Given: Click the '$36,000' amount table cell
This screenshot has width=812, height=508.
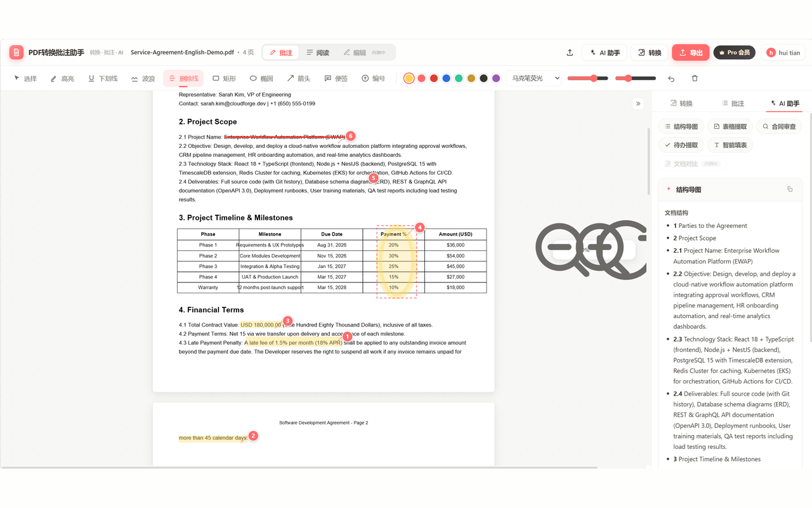Looking at the screenshot, I should (x=455, y=245).
